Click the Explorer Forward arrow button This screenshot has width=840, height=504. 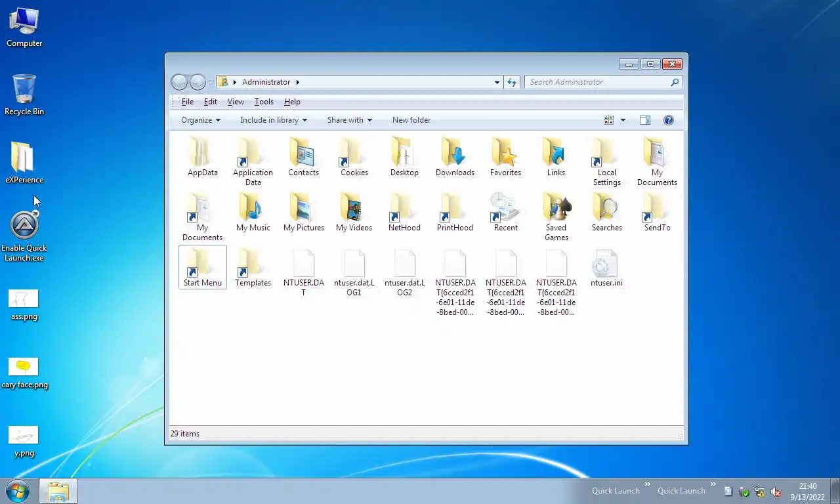click(198, 82)
